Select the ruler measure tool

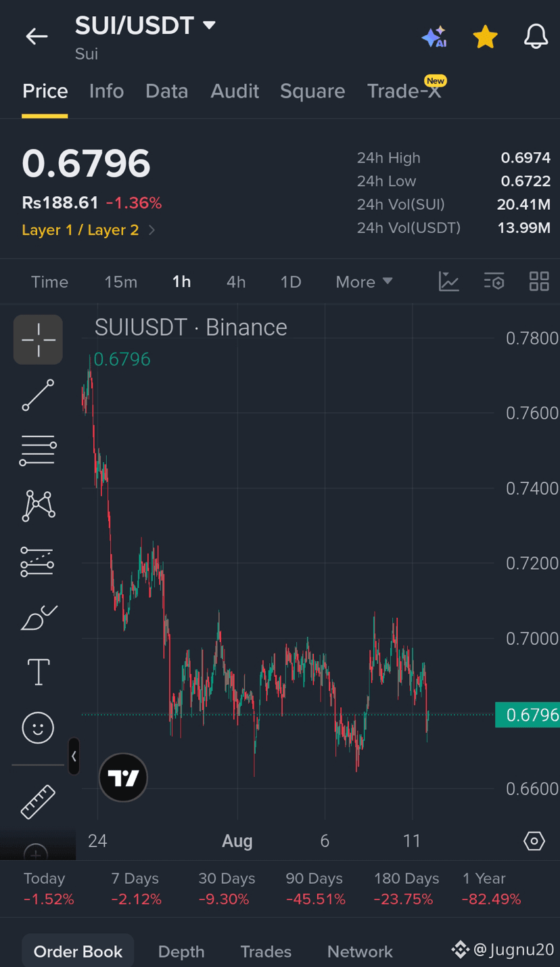pyautogui.click(x=38, y=801)
